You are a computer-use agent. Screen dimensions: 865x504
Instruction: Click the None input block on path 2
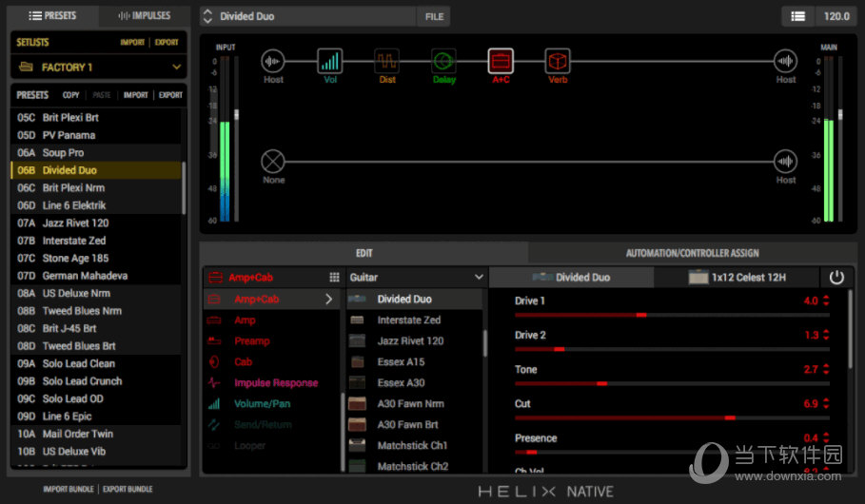(273, 161)
